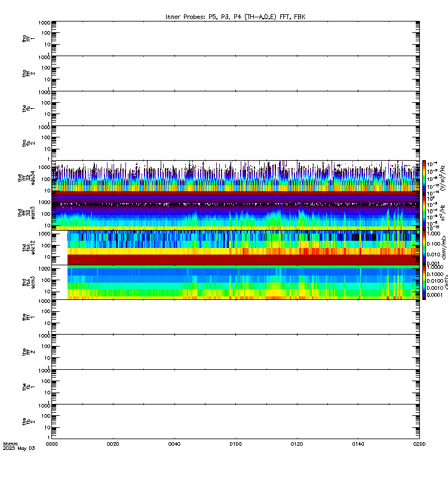This screenshot has height=478, width=448.
Task: Click the '0.010' tick on the mV/m color bar
Action: 434,255
